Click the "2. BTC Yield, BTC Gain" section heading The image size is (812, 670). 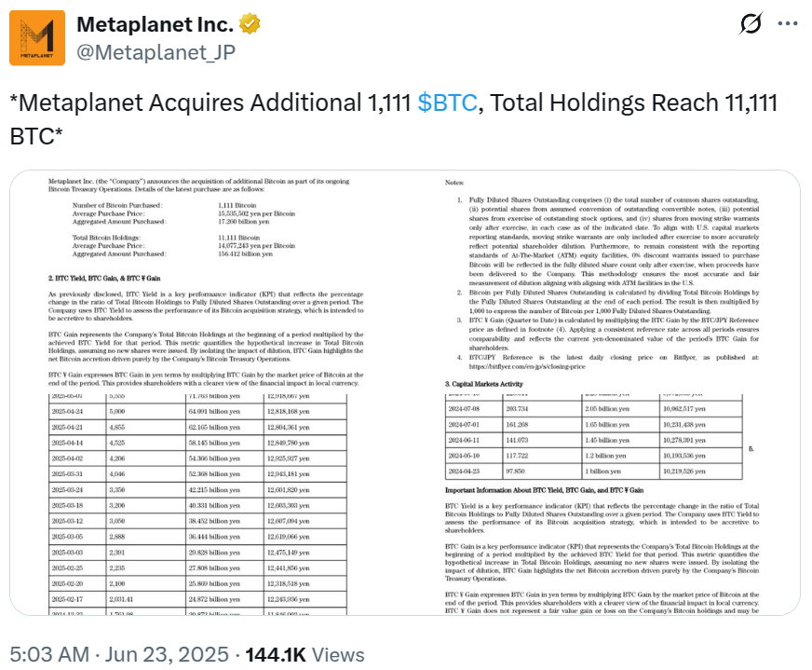click(102, 278)
